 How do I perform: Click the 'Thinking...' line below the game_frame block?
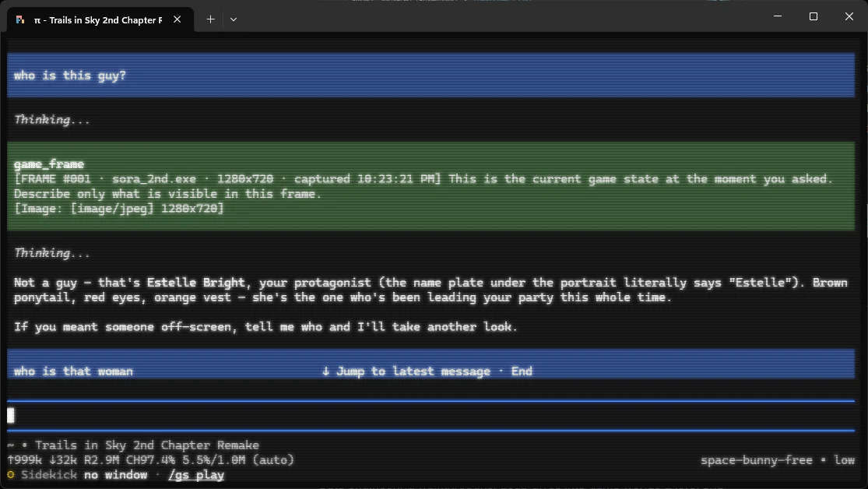click(x=52, y=253)
